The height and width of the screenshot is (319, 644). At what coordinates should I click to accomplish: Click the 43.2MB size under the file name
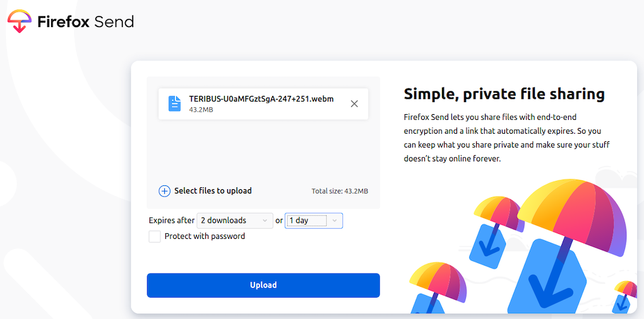click(201, 110)
